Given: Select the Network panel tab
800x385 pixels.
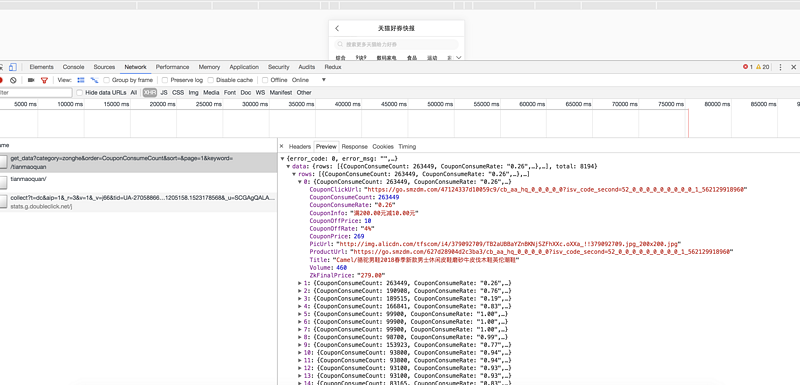Looking at the screenshot, I should coord(135,67).
